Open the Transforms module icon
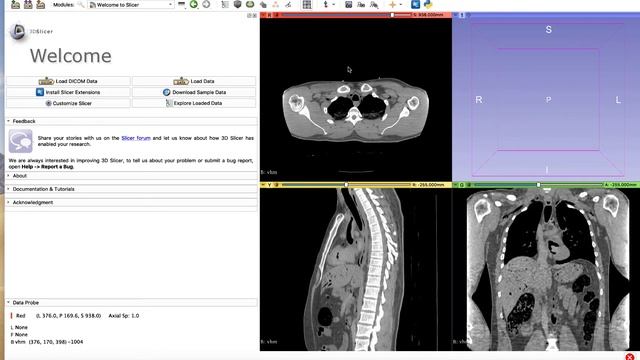Image resolution: width=640 pixels, height=360 pixels. [x=263, y=4]
